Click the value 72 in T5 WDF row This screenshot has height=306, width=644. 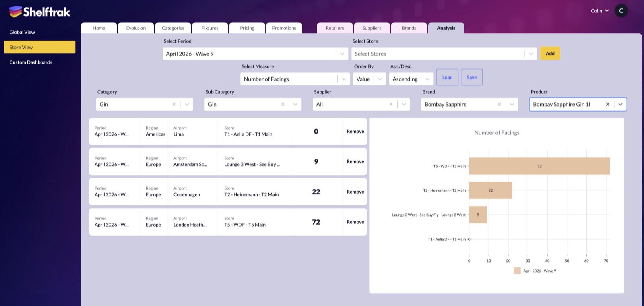[x=316, y=222]
